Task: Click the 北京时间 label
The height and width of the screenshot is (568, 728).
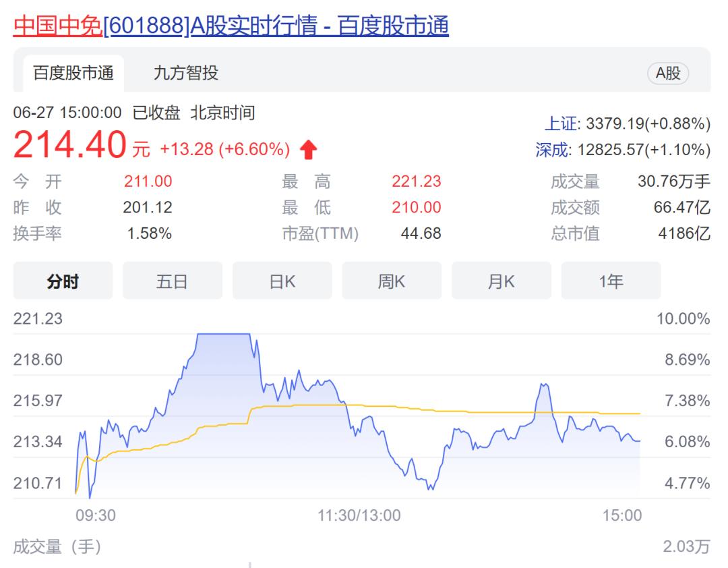Action: [x=222, y=113]
